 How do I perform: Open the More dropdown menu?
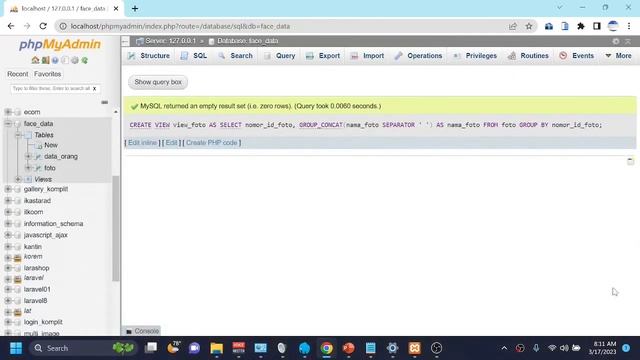(x=619, y=56)
